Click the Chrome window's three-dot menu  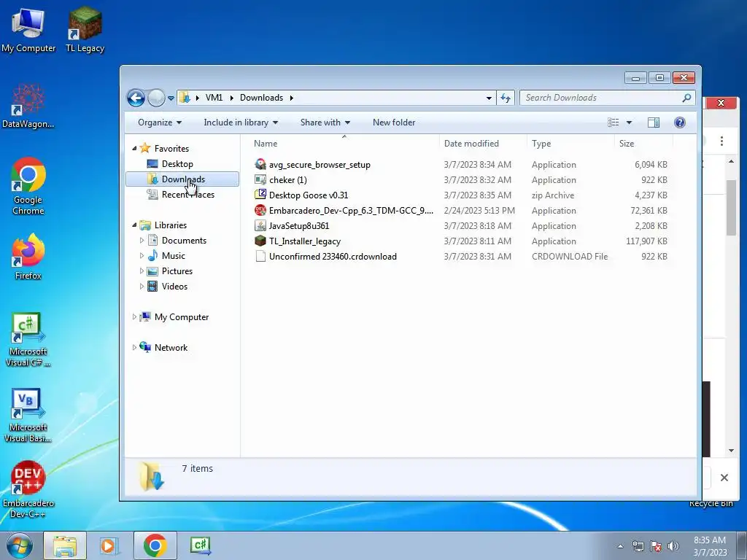pos(721,141)
